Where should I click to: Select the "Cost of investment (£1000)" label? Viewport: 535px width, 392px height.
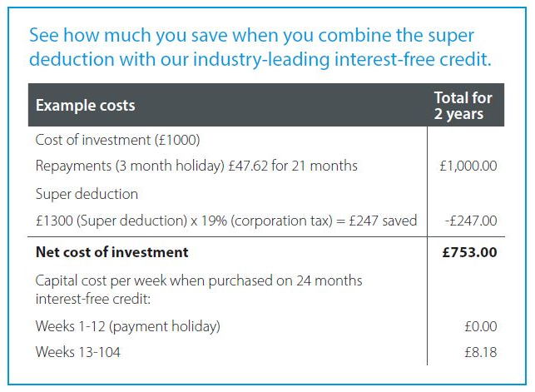click(x=117, y=140)
